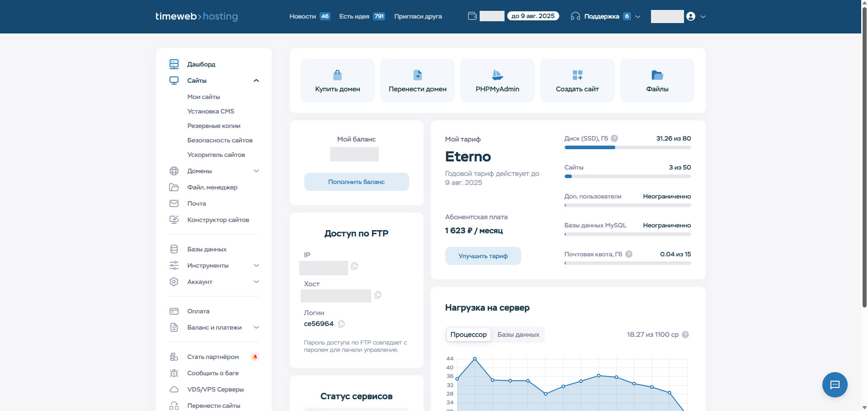This screenshot has height=411, width=868.
Task: Click the site builder icon in sidebar
Action: click(x=174, y=220)
